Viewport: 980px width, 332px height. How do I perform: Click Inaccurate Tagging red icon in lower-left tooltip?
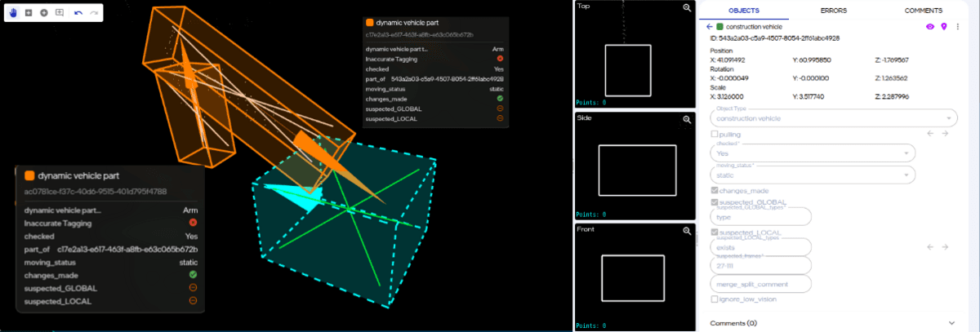[193, 222]
